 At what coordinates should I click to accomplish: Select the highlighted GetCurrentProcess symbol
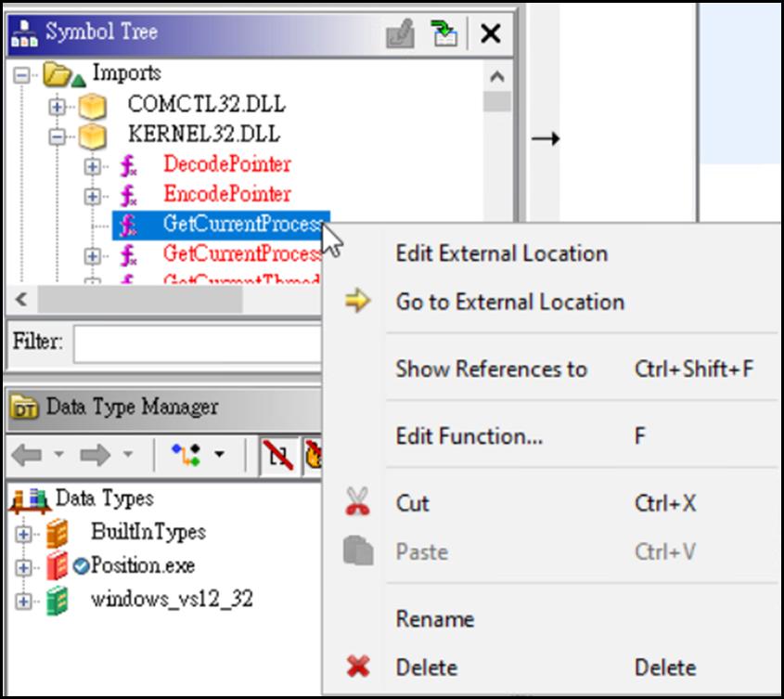(221, 226)
